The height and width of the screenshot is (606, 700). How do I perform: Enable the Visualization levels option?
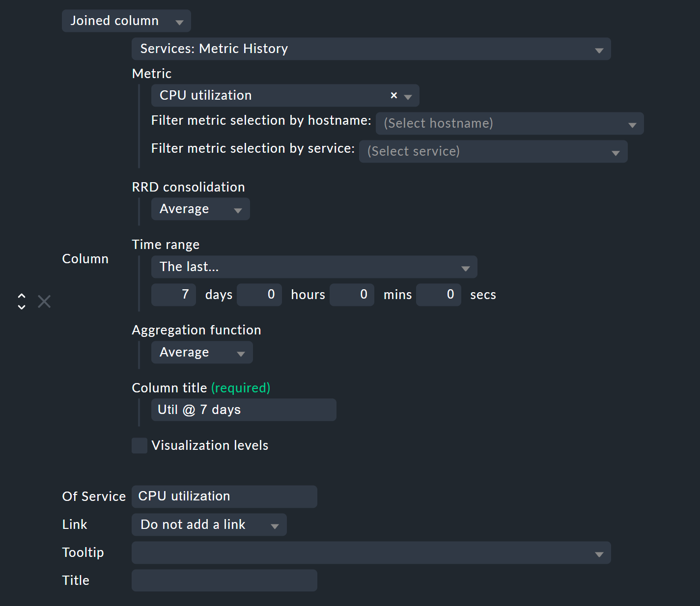click(139, 445)
